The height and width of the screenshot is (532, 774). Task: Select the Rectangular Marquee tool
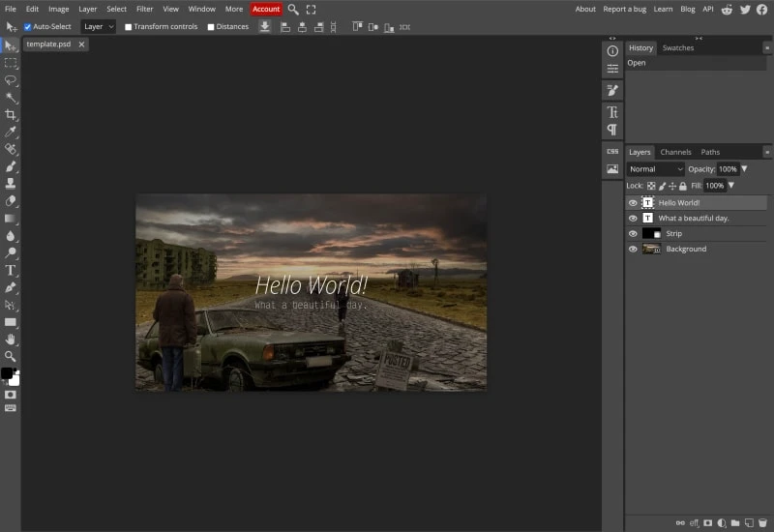pos(11,63)
